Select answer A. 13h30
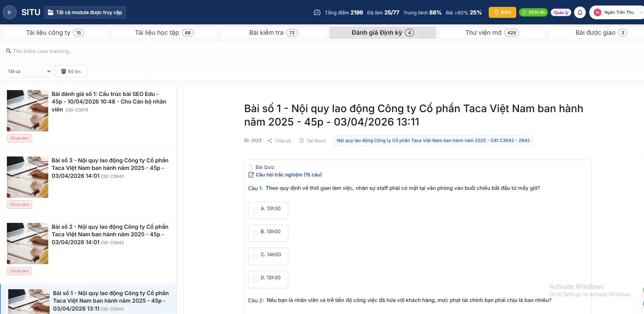Image resolution: width=644 pixels, height=314 pixels. [268, 210]
